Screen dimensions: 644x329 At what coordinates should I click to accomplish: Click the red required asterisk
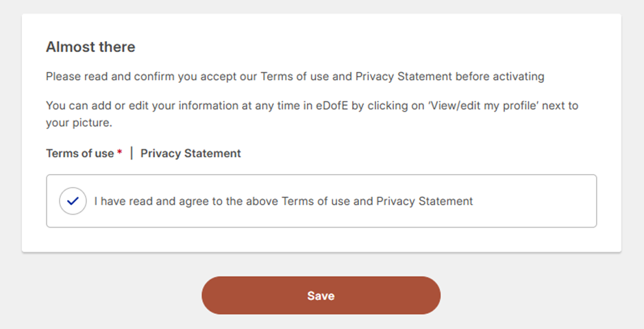tap(119, 153)
